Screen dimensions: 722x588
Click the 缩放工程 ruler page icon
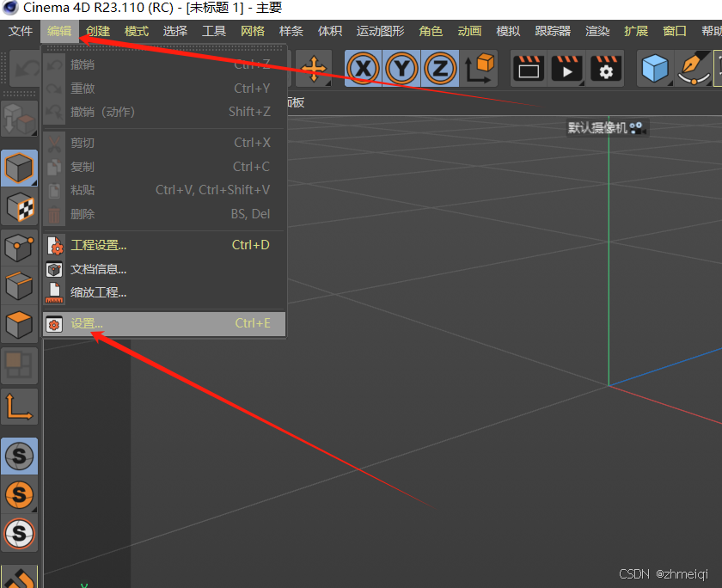point(54,293)
